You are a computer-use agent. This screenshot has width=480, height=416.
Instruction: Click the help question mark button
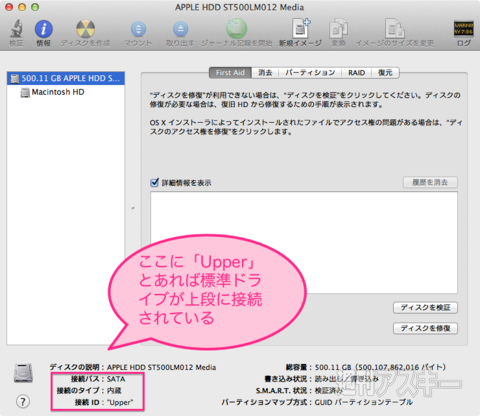(x=23, y=402)
